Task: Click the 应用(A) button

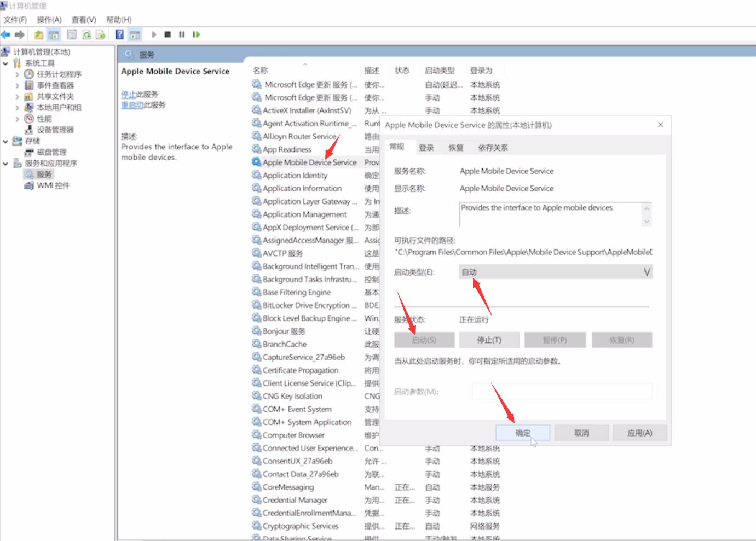Action: 640,433
